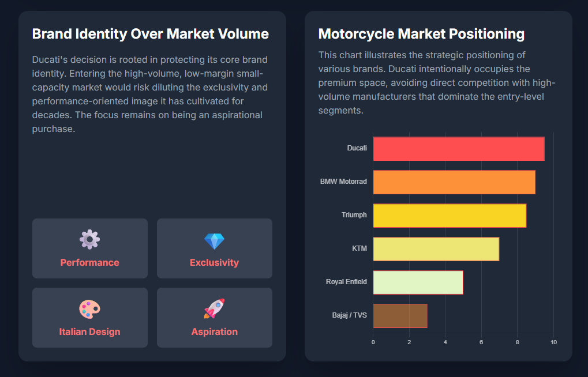Image resolution: width=588 pixels, height=377 pixels.
Task: Click the brown Bajaj / TVS bar
Action: coord(400,316)
